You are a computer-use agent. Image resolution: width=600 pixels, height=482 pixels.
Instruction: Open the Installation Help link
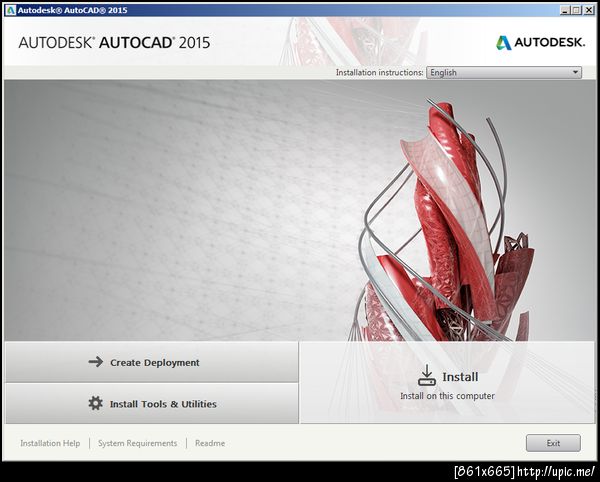tap(50, 443)
